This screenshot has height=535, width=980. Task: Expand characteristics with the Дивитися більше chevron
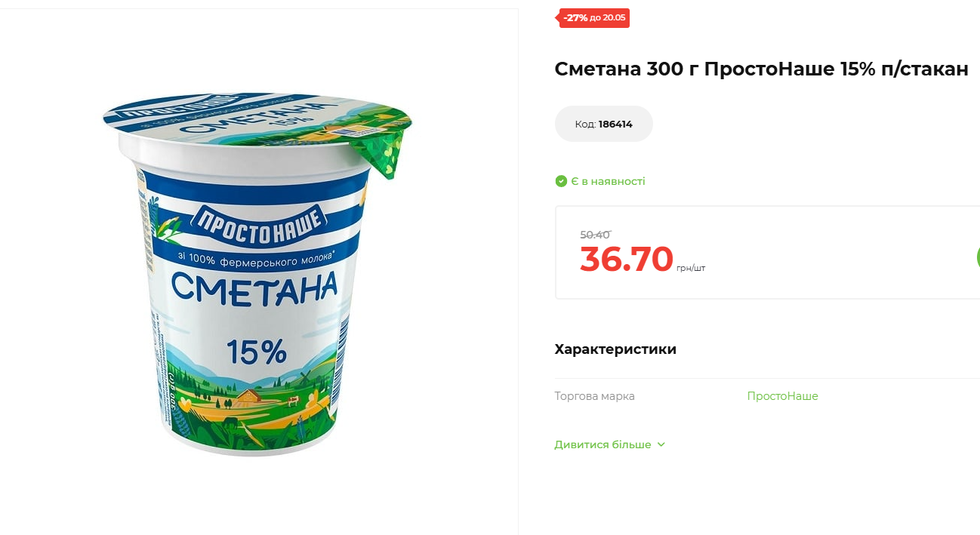point(661,445)
